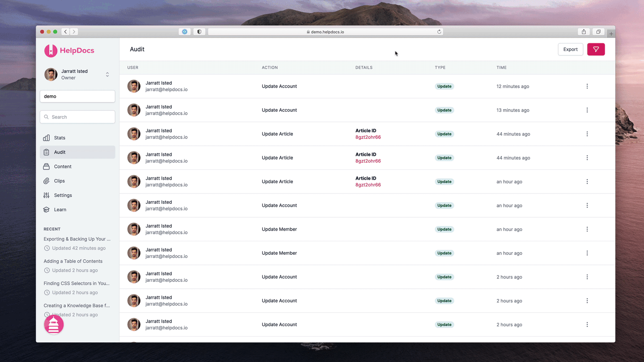Click the Audit clipboard icon
Screen dimensions: 644x362
[47, 152]
